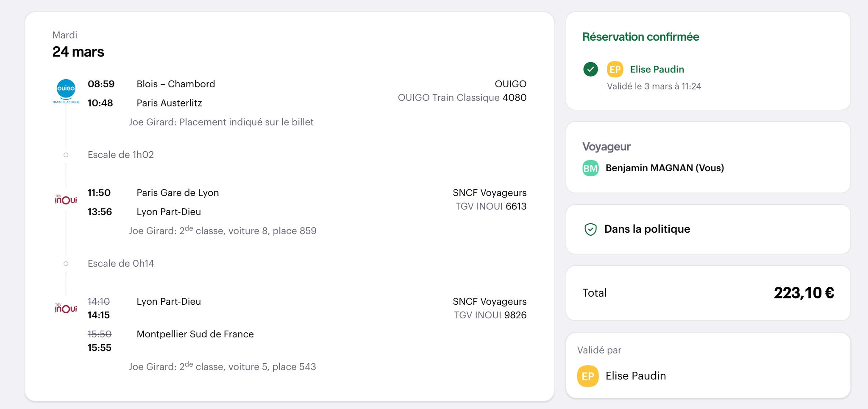Click the BM avatar for Benjamin MAGNAN
Screen dimensions: 868x409
[590, 168]
